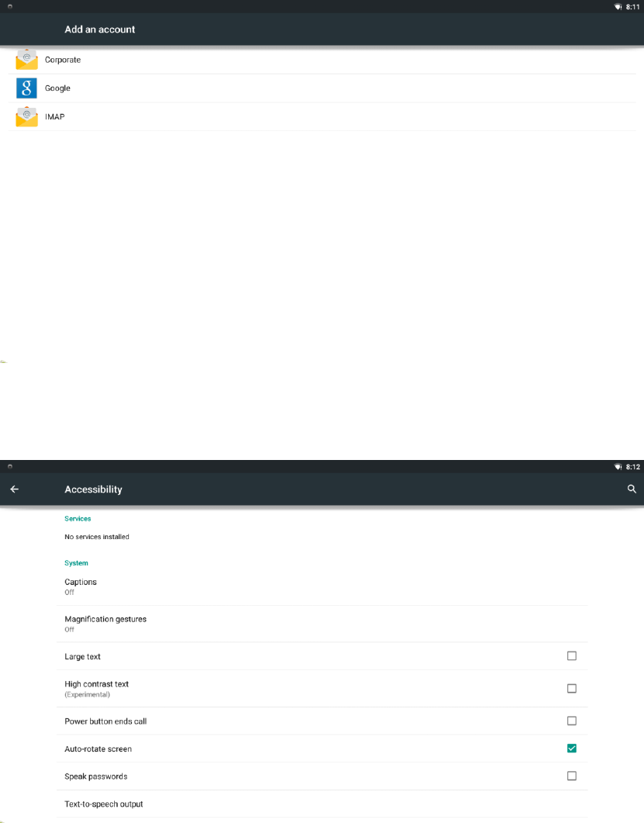Screen dimensions: 644x823
Task: Click 'No services installed' text
Action: pyautogui.click(x=96, y=537)
